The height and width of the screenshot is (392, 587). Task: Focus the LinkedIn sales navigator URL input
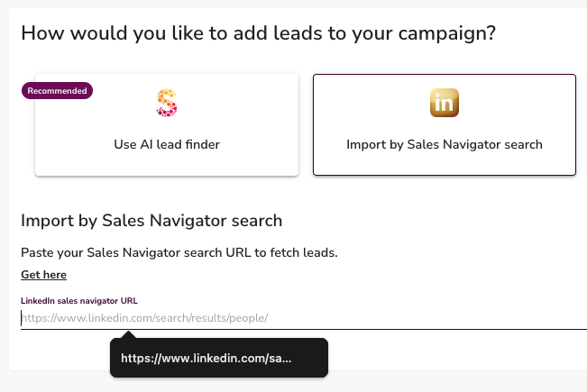(361, 318)
